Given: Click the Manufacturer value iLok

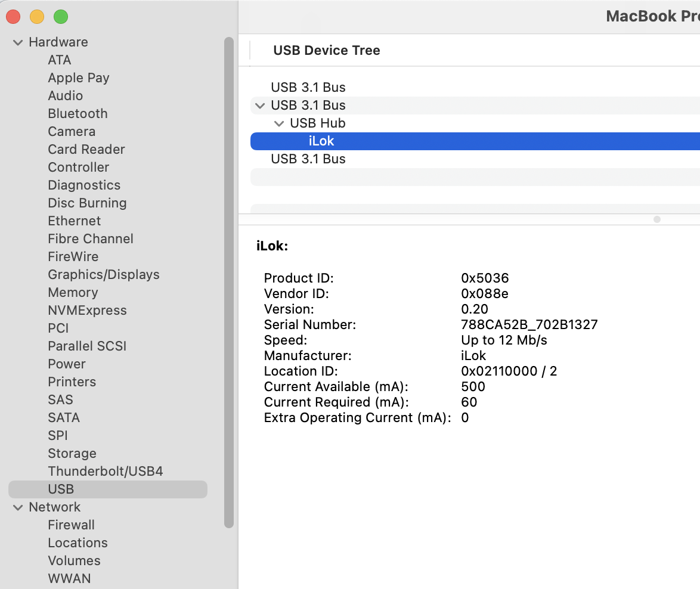Looking at the screenshot, I should [473, 356].
